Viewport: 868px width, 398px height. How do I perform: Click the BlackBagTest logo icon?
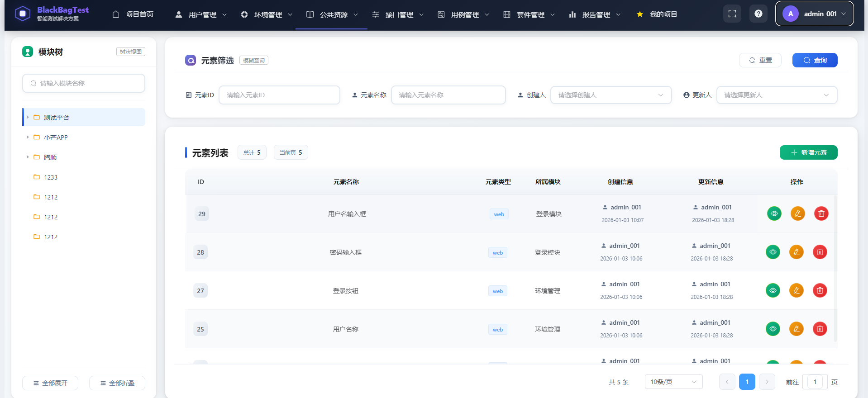click(22, 14)
